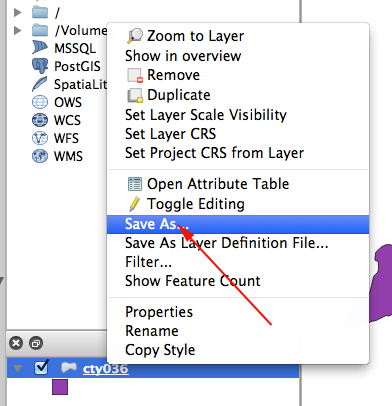Click the purple cty036 symbol swatch

60,387
